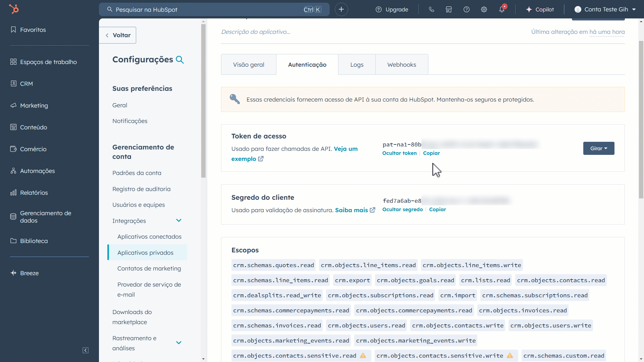Screen dimensions: 644x362
Task: Open the settings gear in top bar
Action: pyautogui.click(x=484, y=9)
